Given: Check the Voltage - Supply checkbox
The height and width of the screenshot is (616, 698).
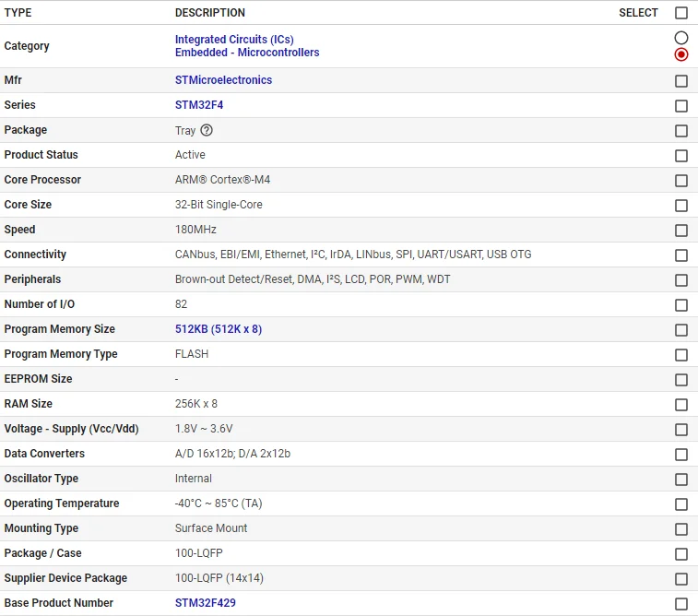Looking at the screenshot, I should pos(681,430).
